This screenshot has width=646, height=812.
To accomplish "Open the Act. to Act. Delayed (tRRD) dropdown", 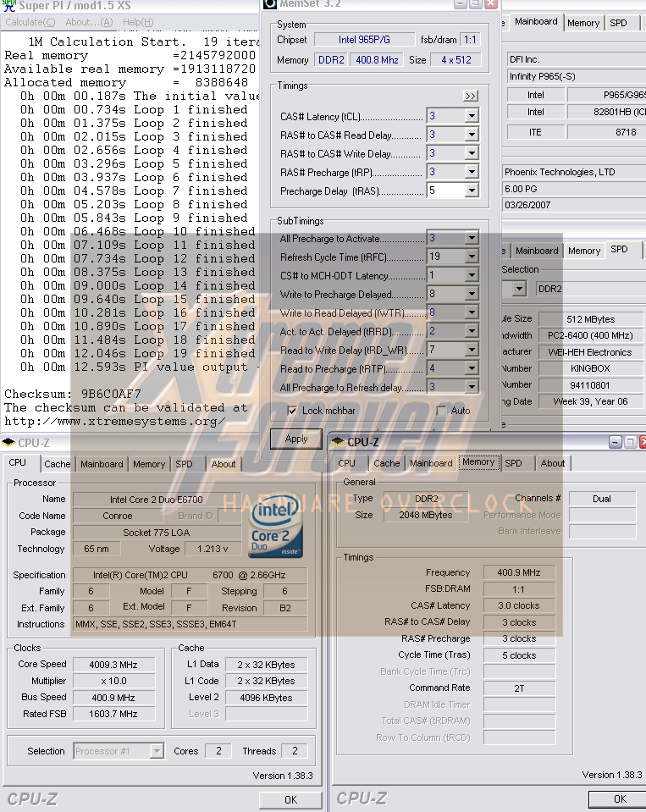I will [x=472, y=331].
